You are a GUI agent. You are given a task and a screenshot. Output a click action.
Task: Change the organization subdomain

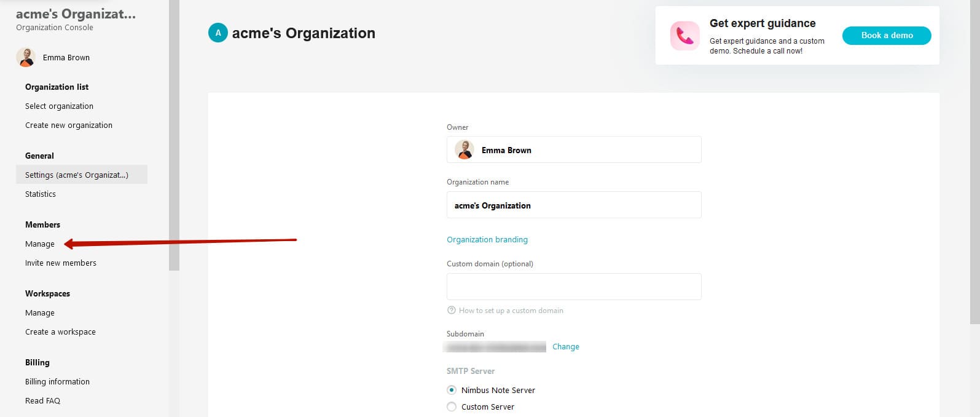[x=565, y=346]
